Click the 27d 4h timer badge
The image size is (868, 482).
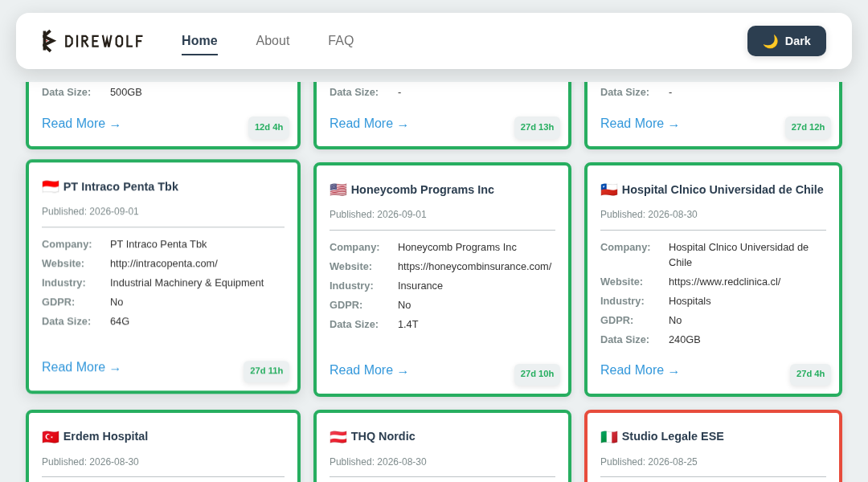(x=810, y=374)
